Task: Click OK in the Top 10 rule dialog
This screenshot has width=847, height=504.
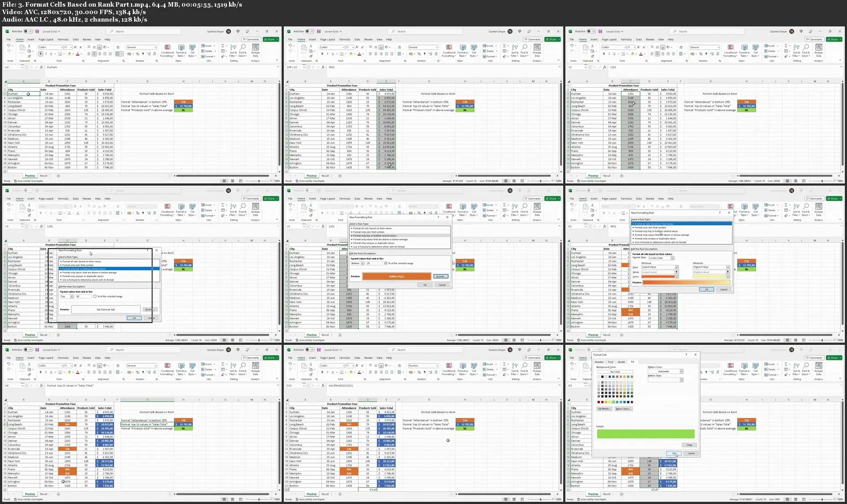Action: tap(134, 318)
